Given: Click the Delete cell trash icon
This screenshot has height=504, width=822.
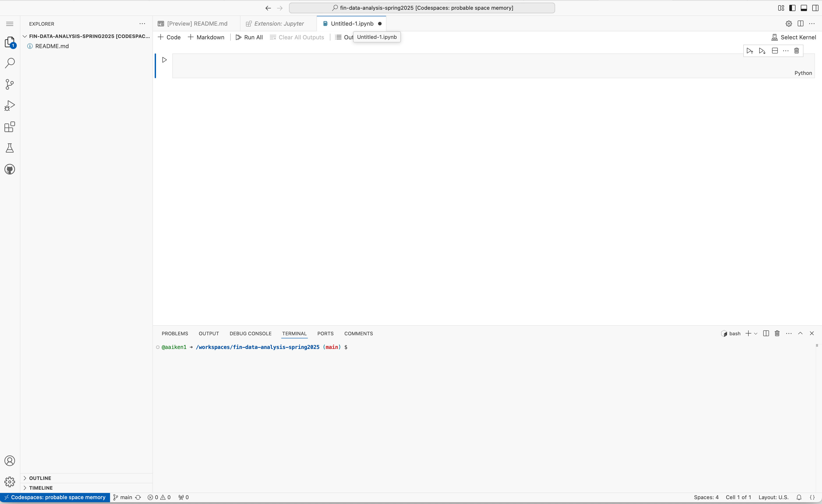Looking at the screenshot, I should (797, 50).
